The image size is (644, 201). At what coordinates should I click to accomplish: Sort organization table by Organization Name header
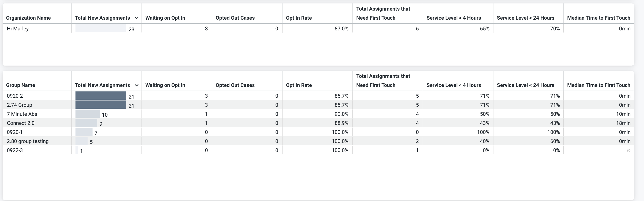[x=28, y=18]
